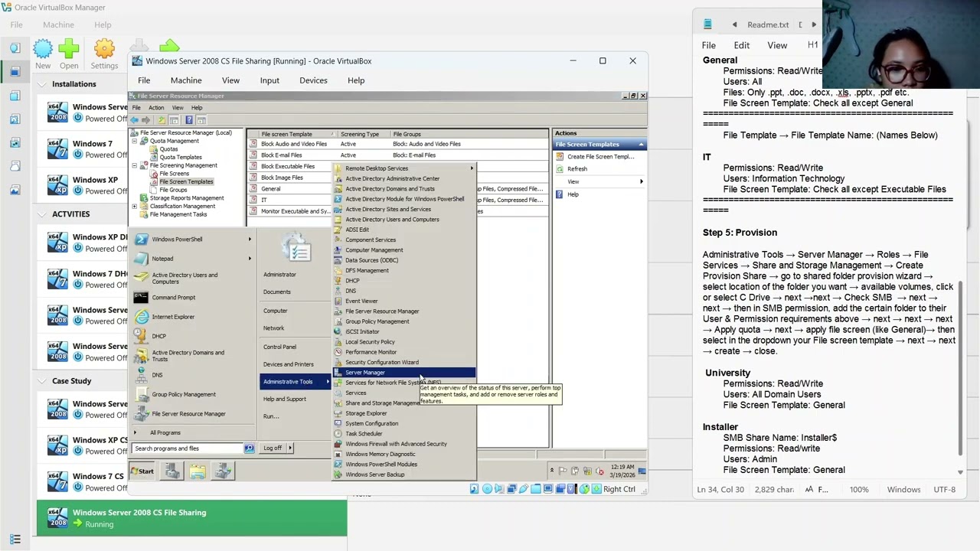This screenshot has width=980, height=551.
Task: Open Devices and Printers from Start menu
Action: [x=288, y=365]
